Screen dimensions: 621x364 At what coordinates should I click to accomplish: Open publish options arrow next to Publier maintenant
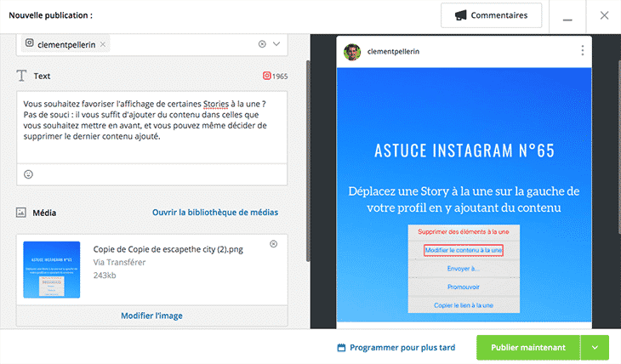click(x=595, y=347)
